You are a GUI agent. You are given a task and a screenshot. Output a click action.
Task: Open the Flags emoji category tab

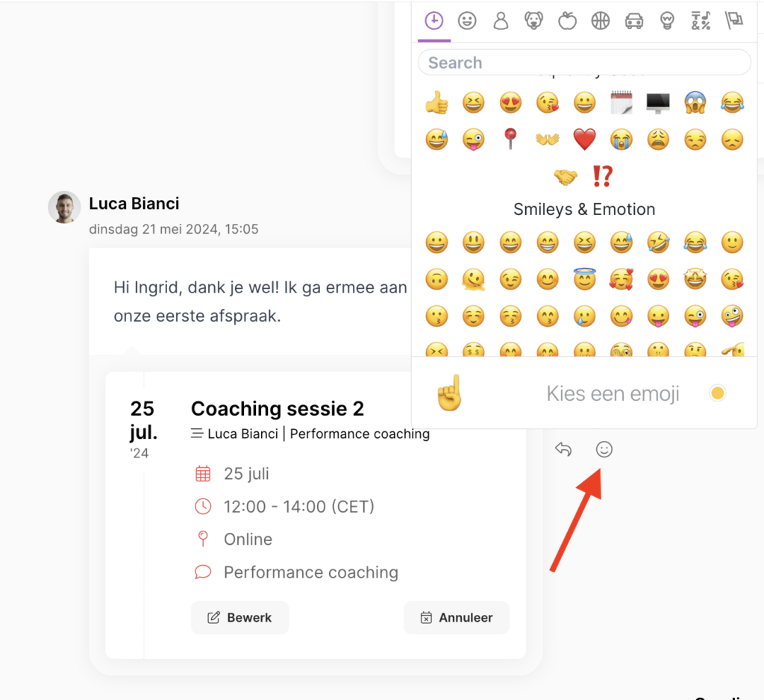coord(734,21)
